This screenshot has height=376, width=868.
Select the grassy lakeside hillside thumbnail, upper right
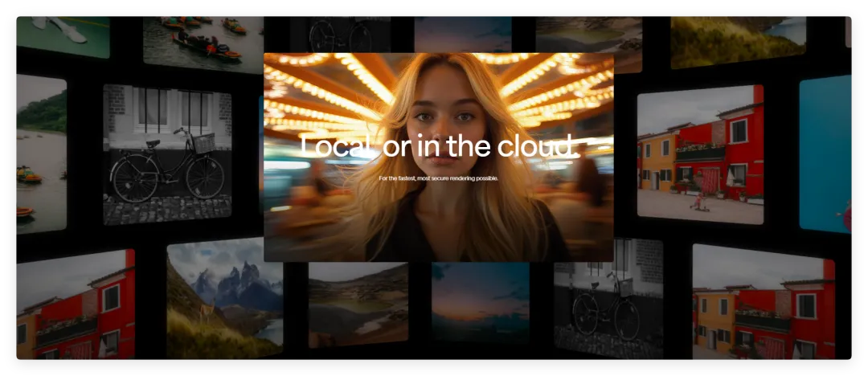point(738,42)
